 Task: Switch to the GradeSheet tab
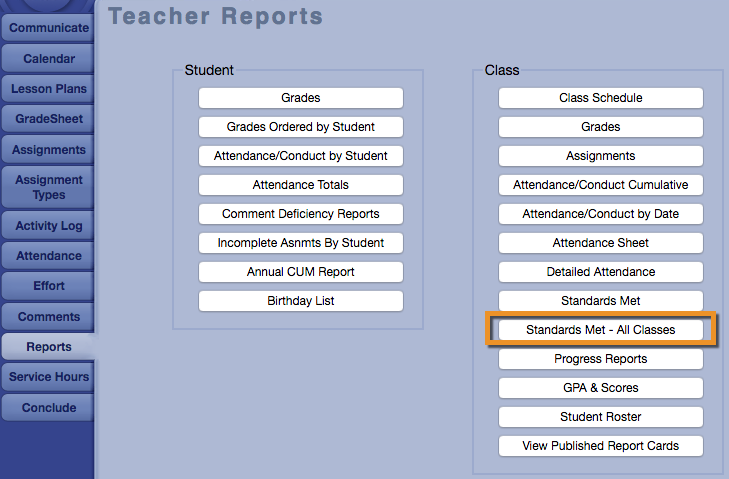click(48, 119)
